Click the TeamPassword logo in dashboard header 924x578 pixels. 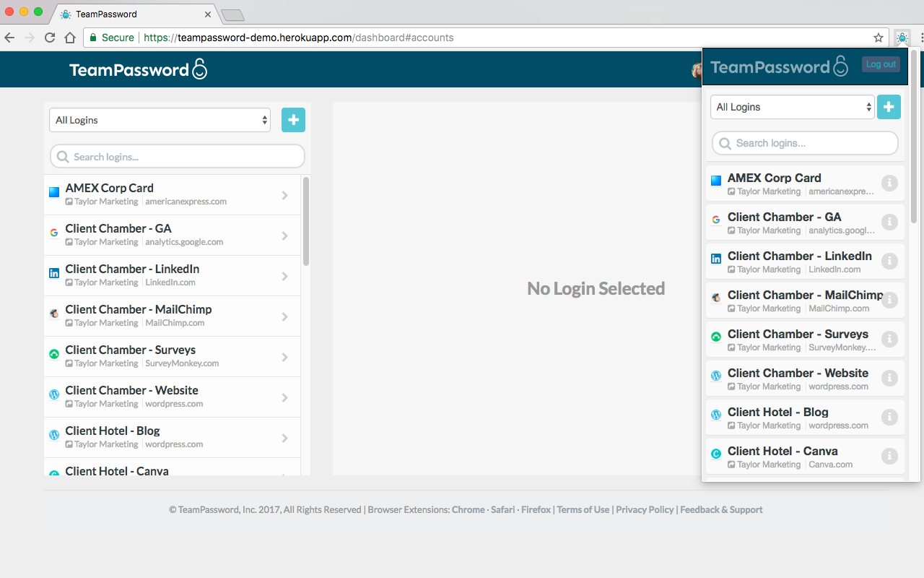click(139, 69)
